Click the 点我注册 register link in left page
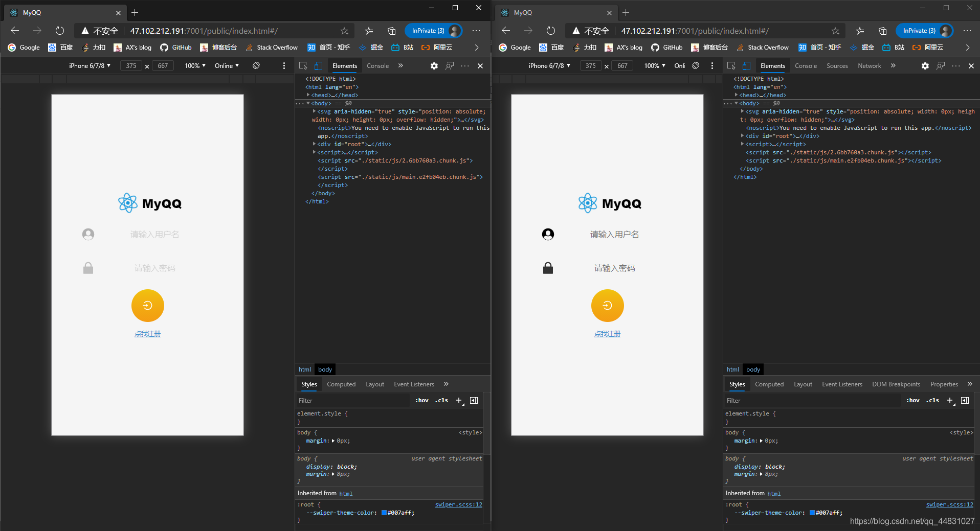 148,334
